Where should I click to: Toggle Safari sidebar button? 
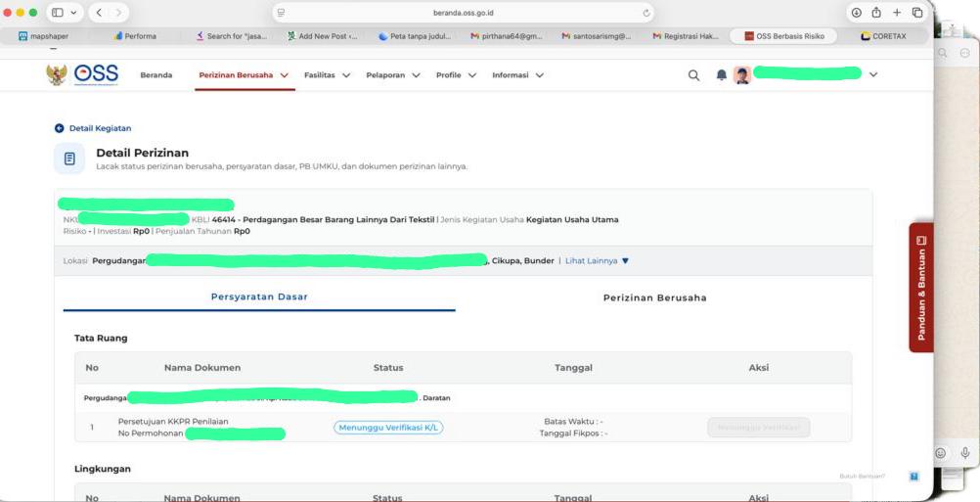click(62, 14)
